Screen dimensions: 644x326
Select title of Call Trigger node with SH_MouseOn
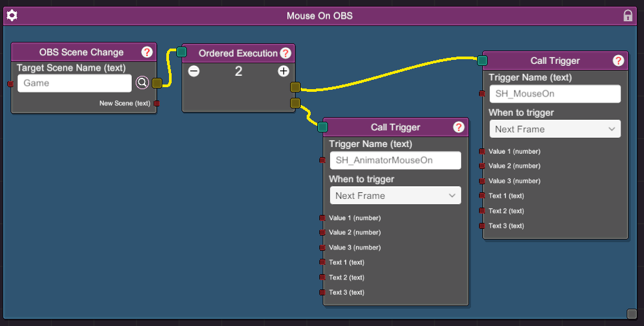(x=555, y=61)
